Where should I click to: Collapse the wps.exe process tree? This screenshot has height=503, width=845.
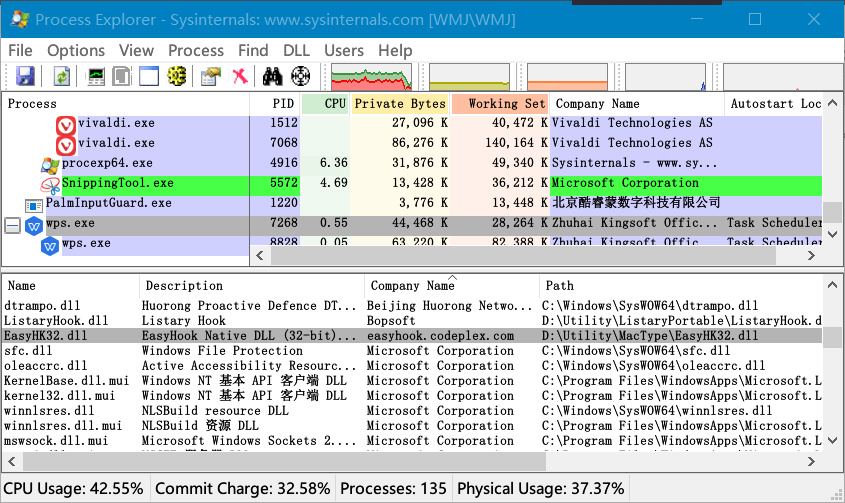pos(13,225)
